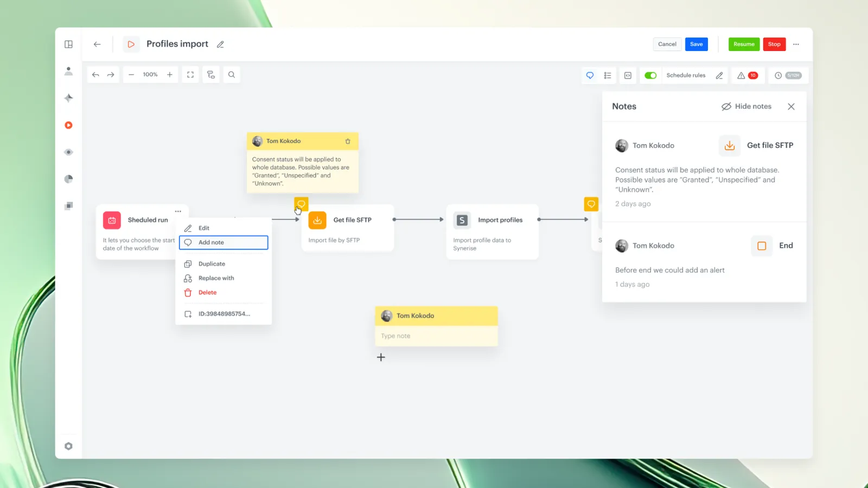Open the clock history indicator

pos(788,75)
